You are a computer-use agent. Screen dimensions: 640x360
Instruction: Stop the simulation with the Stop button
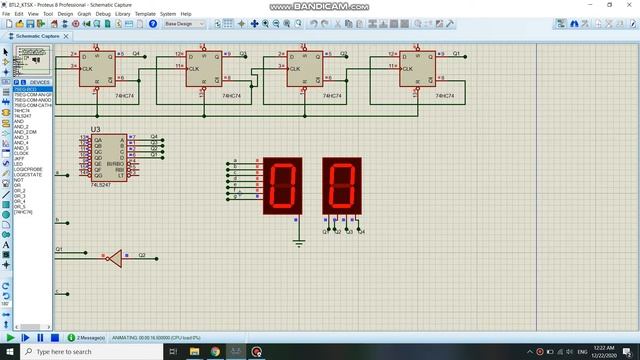coord(55,338)
